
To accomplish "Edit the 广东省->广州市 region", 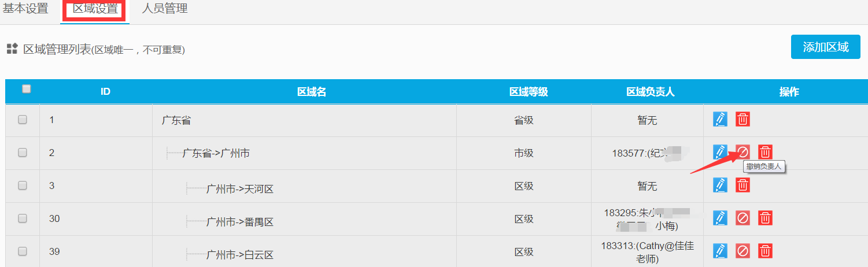I will point(720,152).
